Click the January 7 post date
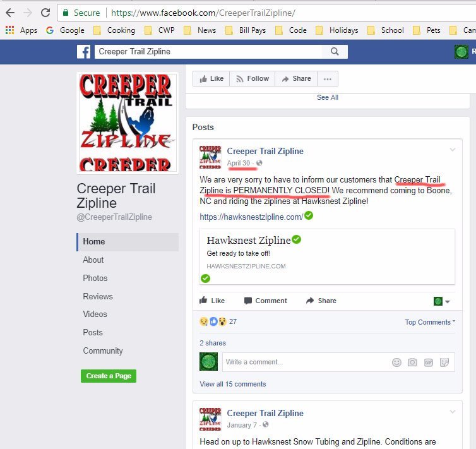This screenshot has width=476, height=449. coord(242,425)
